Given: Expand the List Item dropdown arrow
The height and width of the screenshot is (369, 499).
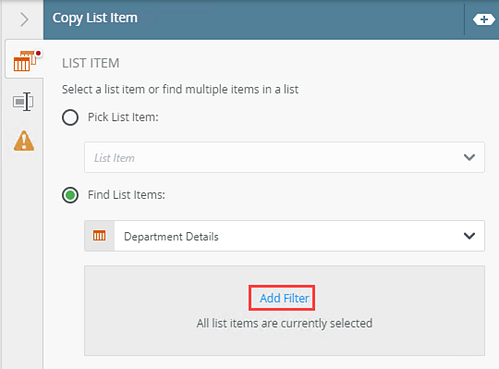Looking at the screenshot, I should tap(469, 157).
